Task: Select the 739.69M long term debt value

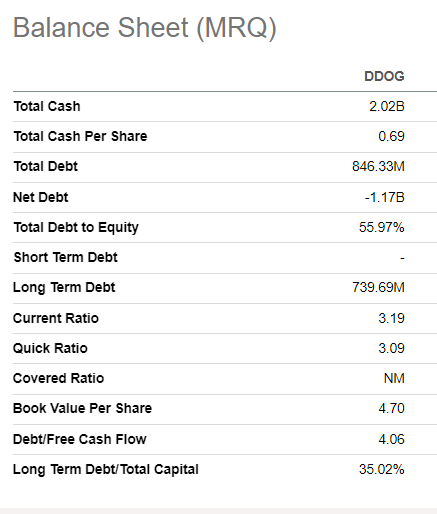Action: tap(378, 287)
